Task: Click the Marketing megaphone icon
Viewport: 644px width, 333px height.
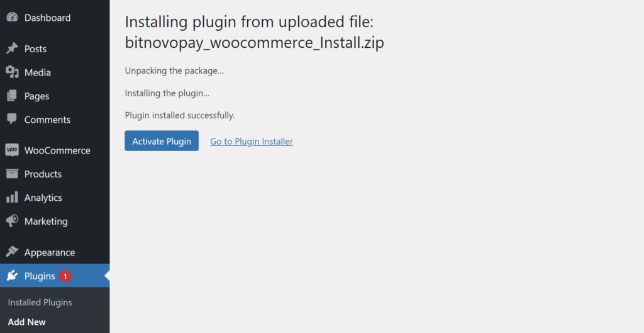Action: tap(12, 222)
